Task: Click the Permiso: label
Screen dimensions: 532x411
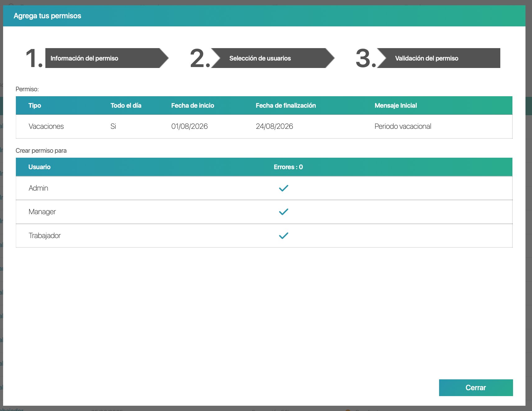Action: tap(27, 89)
